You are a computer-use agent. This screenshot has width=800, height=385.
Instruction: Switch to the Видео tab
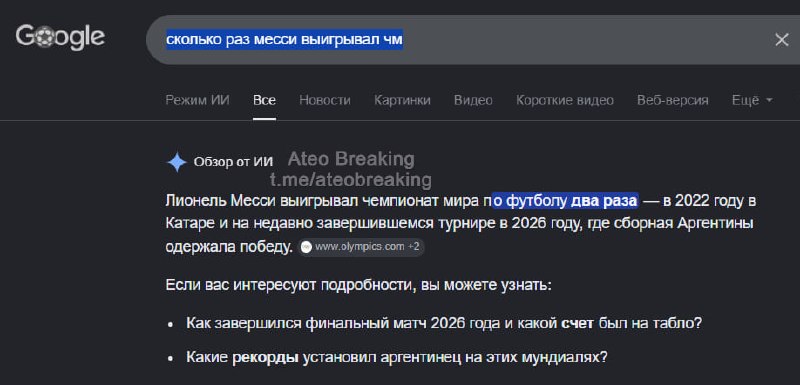pyautogui.click(x=473, y=100)
